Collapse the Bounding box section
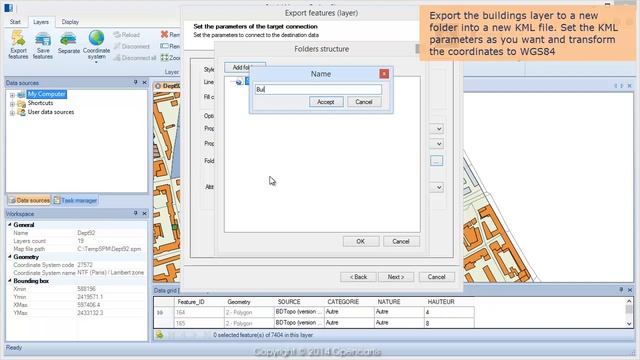The width and height of the screenshot is (640, 360). (10, 281)
